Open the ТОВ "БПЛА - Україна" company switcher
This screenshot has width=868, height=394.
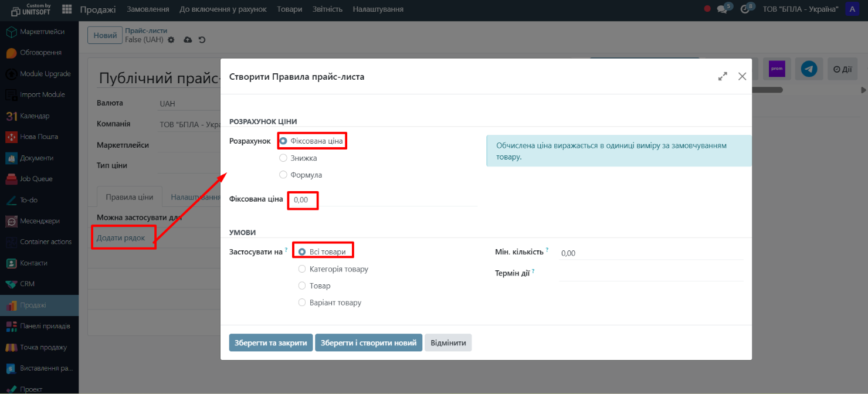point(800,9)
